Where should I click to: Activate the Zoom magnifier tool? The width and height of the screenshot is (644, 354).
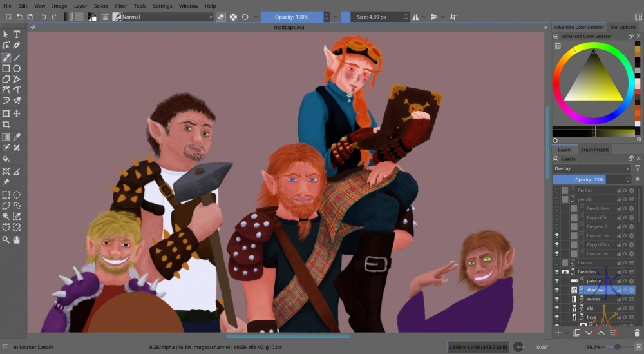pos(6,240)
